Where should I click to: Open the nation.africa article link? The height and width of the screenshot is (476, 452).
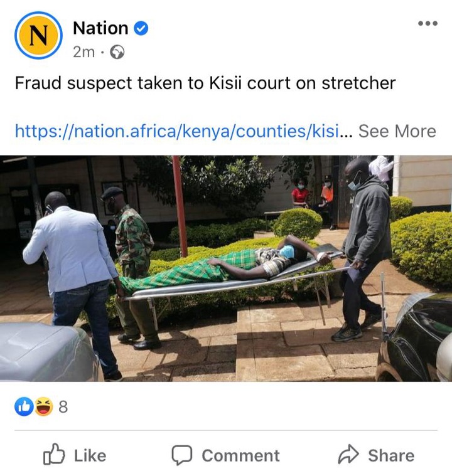point(177,132)
